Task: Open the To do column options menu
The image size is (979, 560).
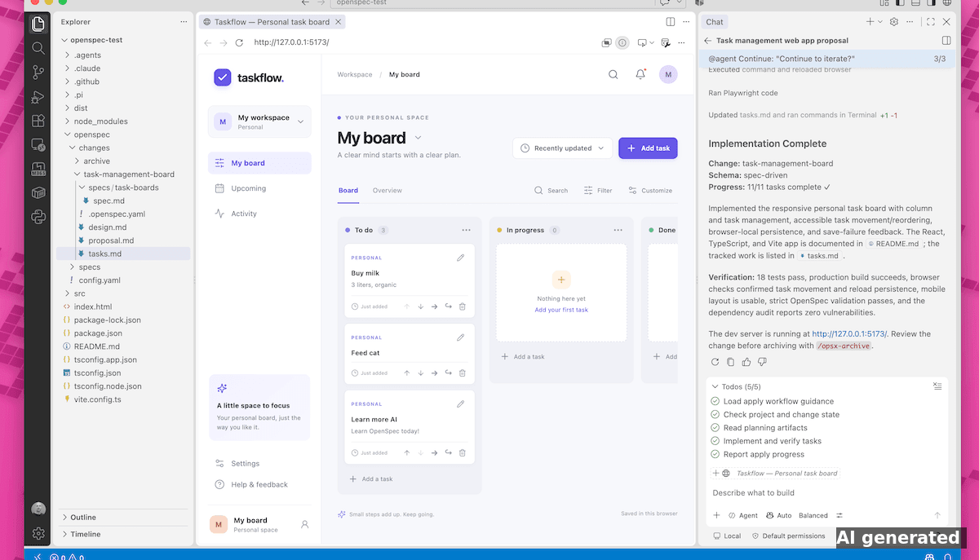Action: (466, 230)
